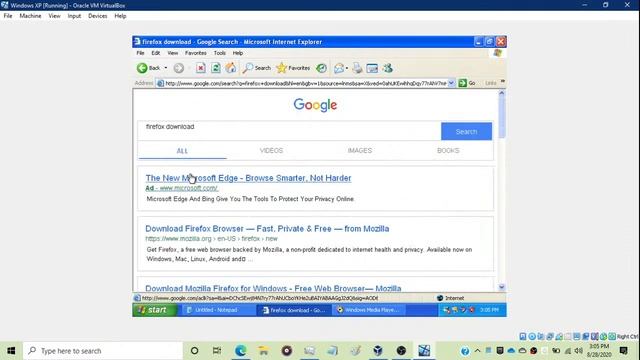Select the ALL results tab
Viewport: 640px width, 360px height.
coord(182,151)
